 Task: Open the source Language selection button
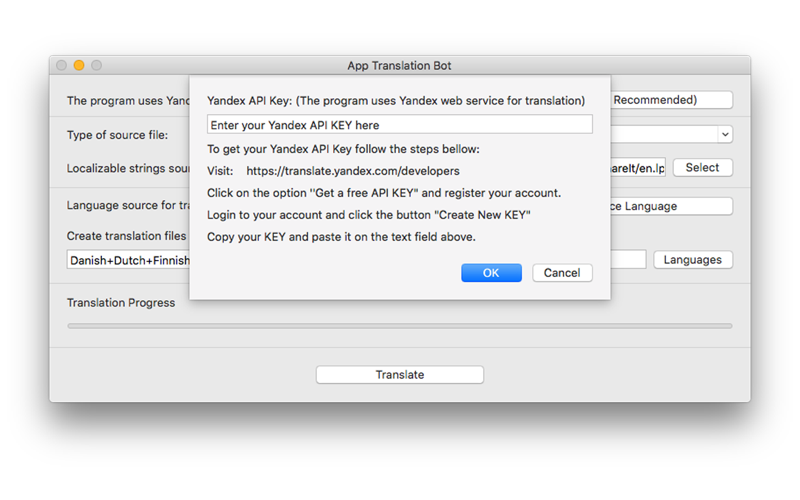point(671,206)
